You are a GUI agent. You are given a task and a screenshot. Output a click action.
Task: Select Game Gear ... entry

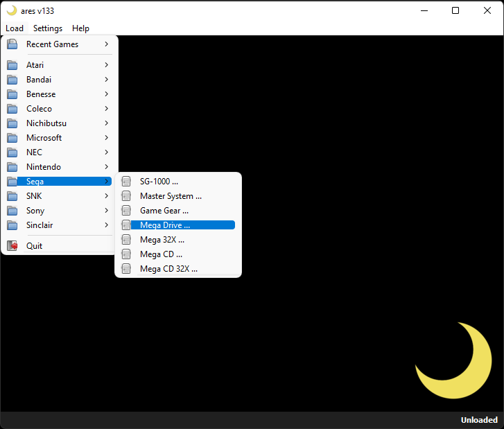click(178, 211)
